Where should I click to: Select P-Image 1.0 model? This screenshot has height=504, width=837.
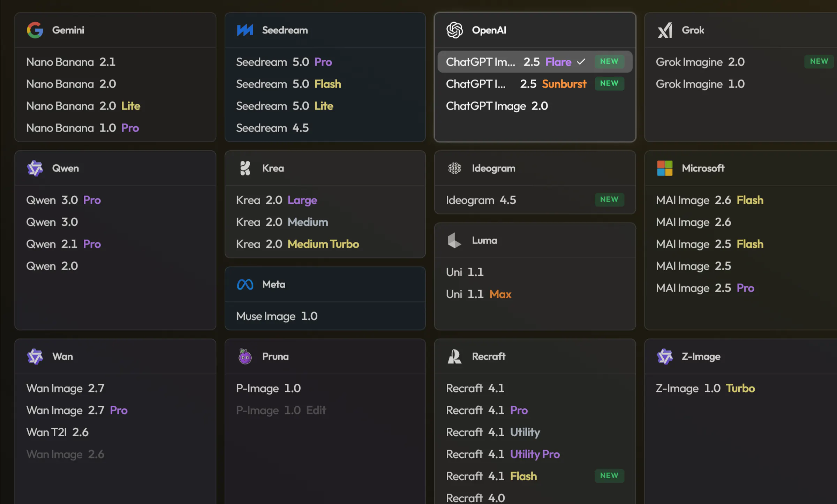click(x=325, y=388)
